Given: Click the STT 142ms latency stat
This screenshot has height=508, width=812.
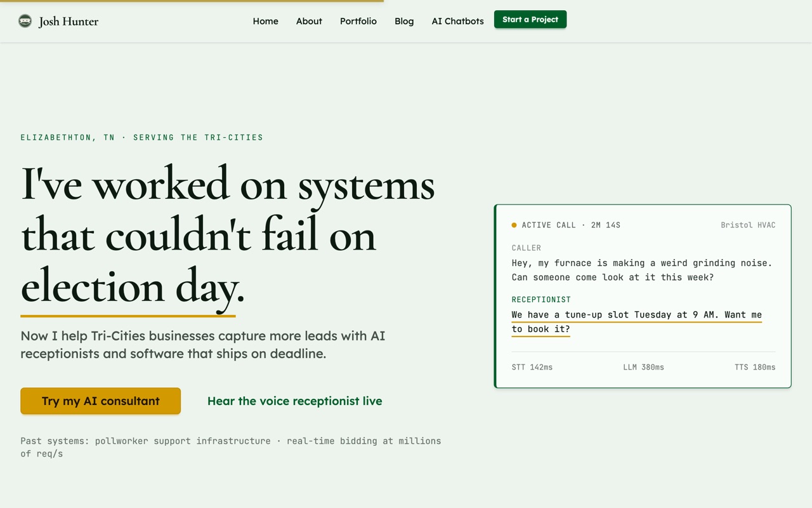Looking at the screenshot, I should [x=532, y=367].
